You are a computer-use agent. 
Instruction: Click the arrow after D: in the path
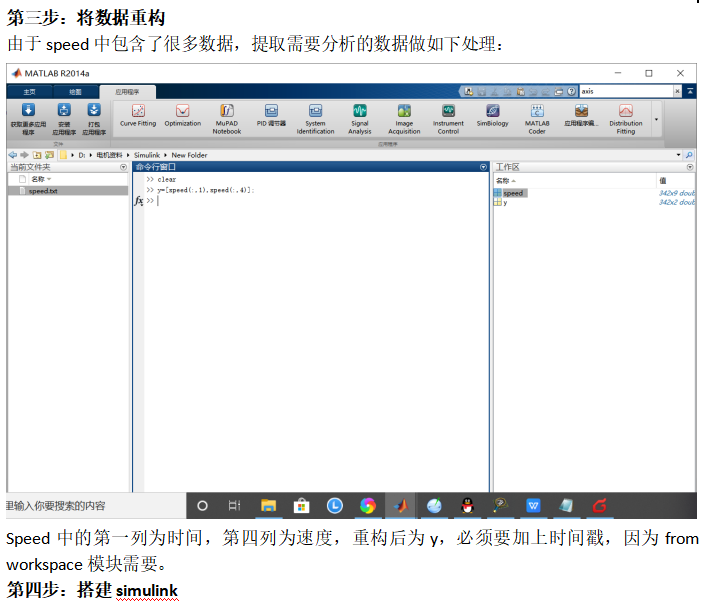[91, 155]
